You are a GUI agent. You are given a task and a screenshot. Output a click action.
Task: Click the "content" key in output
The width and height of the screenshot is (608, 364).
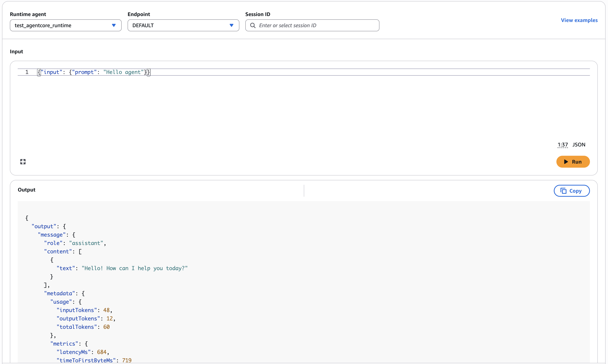pos(58,251)
